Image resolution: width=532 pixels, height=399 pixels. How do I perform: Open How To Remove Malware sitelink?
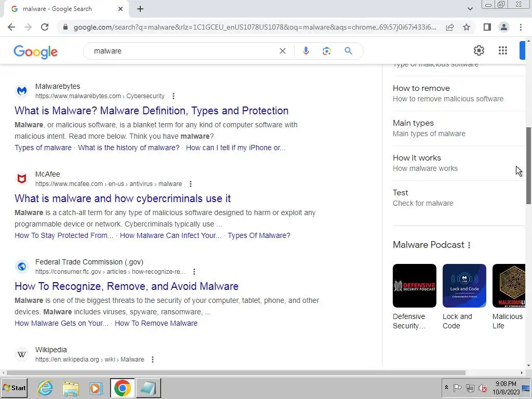coord(156,323)
